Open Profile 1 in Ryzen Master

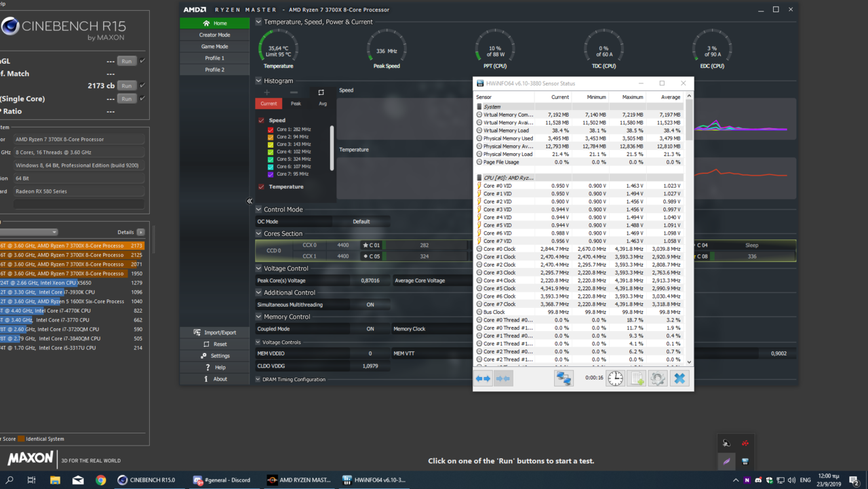tap(214, 58)
